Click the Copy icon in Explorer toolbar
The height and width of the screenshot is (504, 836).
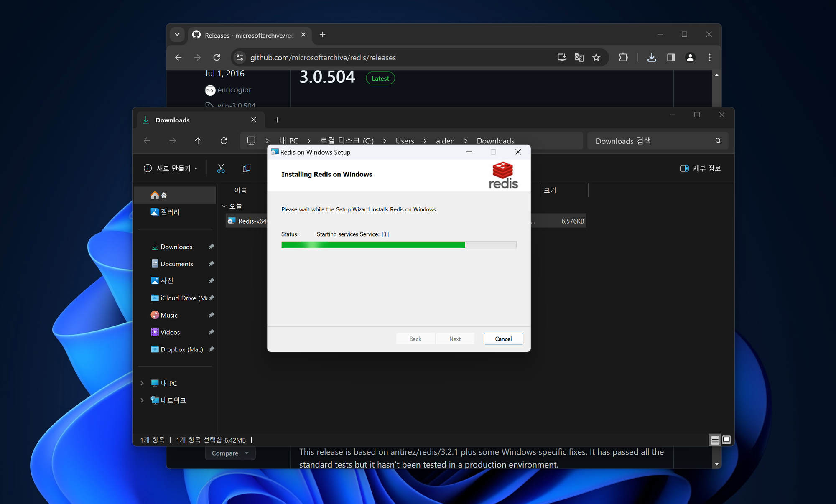(x=247, y=168)
